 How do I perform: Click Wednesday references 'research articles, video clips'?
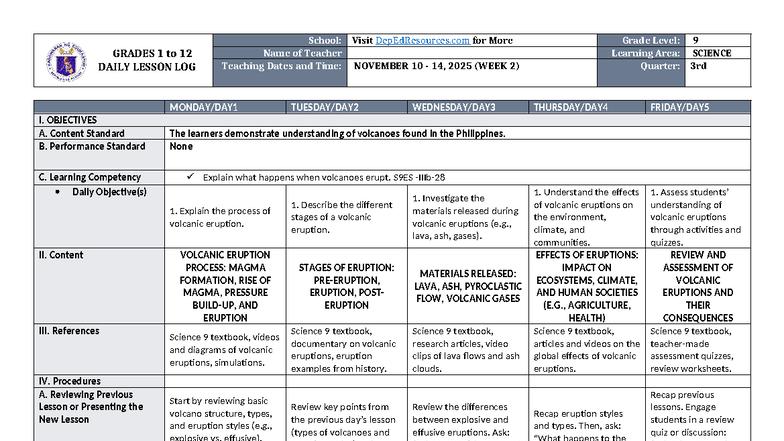(466, 350)
